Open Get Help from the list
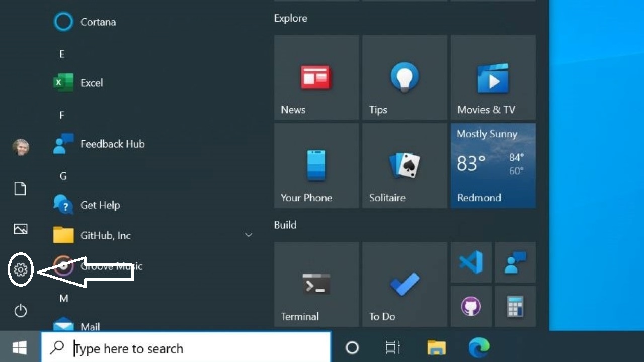The image size is (644, 362). point(100,205)
